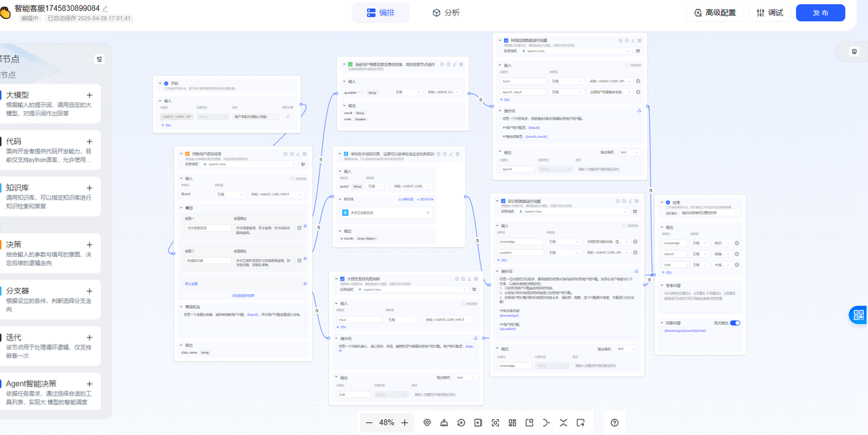
Task: Remove the knowledge output row in 结束 node
Action: [736, 243]
